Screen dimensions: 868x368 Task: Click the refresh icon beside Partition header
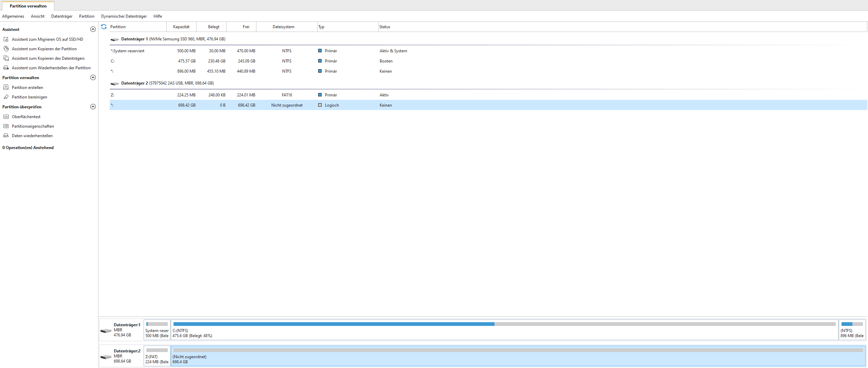coord(104,26)
